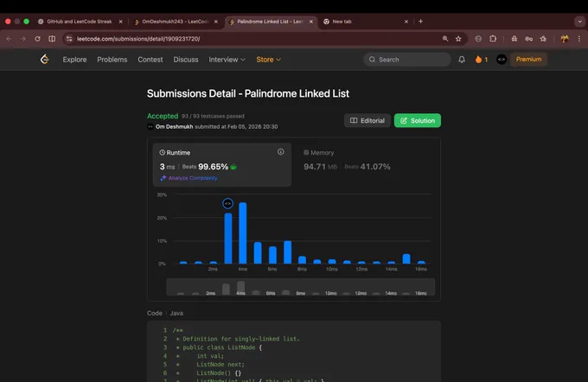Open the user avatar menu
This screenshot has width=588, height=382.
tap(502, 60)
